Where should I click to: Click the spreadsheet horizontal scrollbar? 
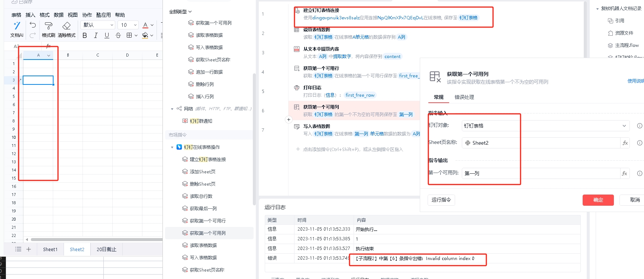(97, 240)
